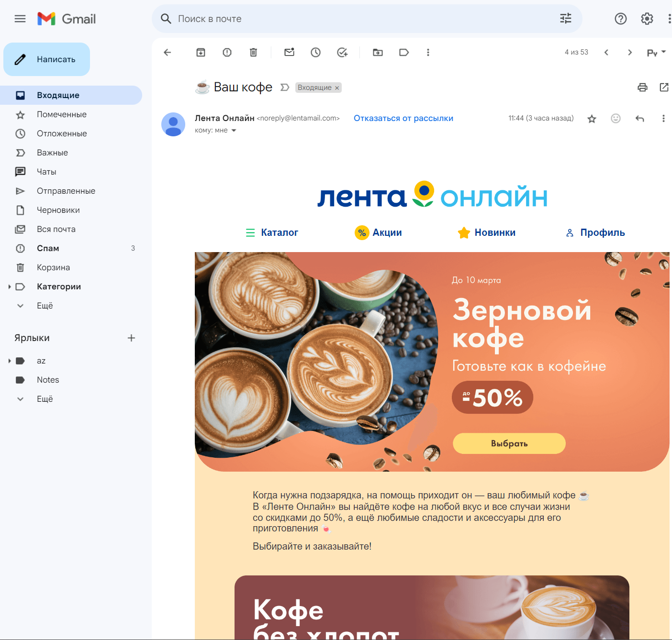Click the Gmail logo
Screen dimensions: 672x640
(x=67, y=19)
